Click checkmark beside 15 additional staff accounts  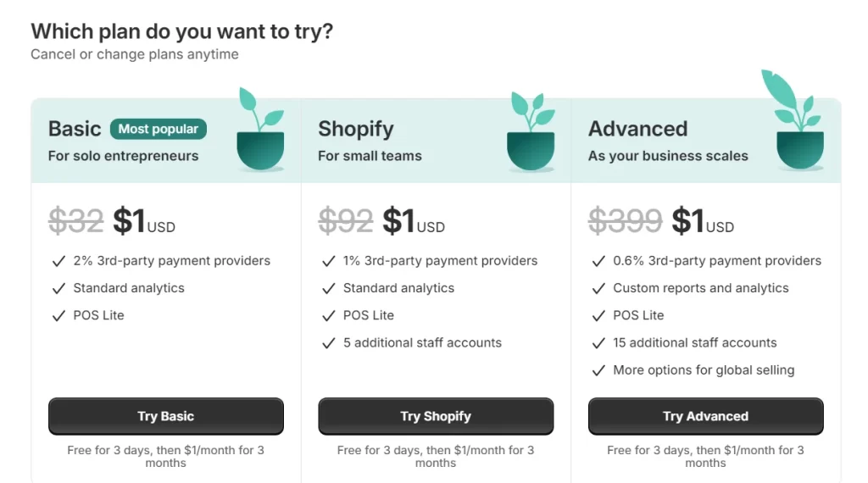598,343
